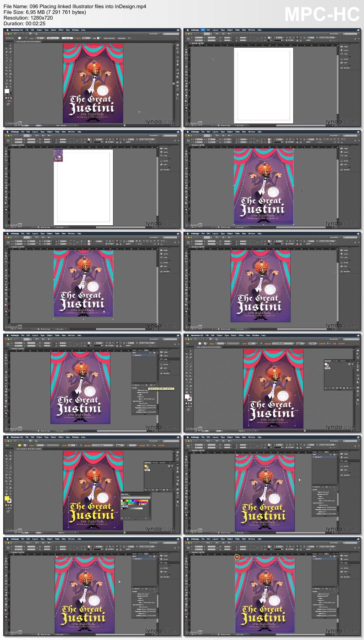Click Transform link in yellow-title Illustrator control bar
Screen dimensions: 364x640
tap(161, 445)
